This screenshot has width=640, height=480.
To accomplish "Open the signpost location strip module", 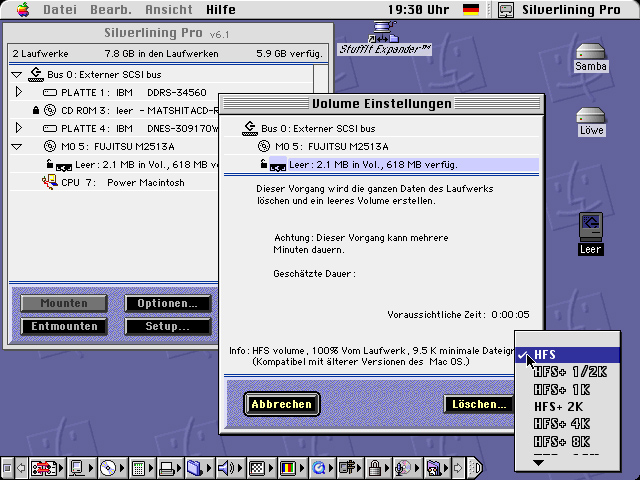I will pos(351,468).
